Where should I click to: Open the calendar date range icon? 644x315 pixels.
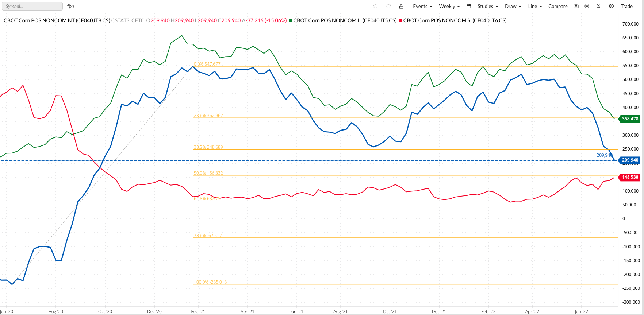(469, 6)
